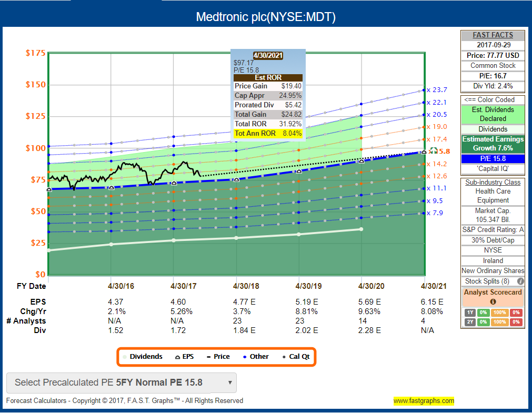Viewport: 532px width, 413px height.
Task: Click the EPS value 4.37
Action: pos(115,302)
